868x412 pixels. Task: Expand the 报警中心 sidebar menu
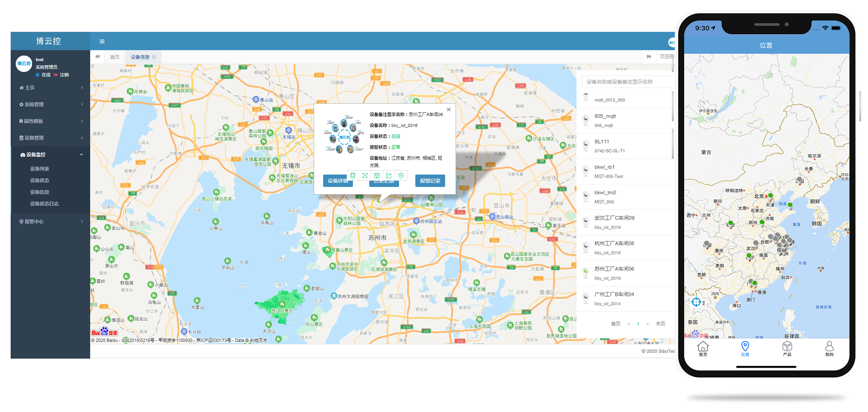(x=50, y=222)
